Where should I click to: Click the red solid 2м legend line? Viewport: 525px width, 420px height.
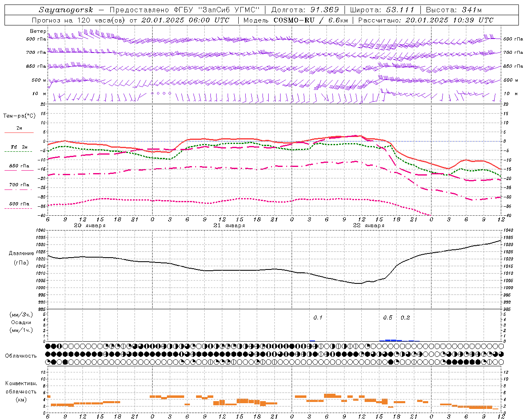tap(19, 133)
